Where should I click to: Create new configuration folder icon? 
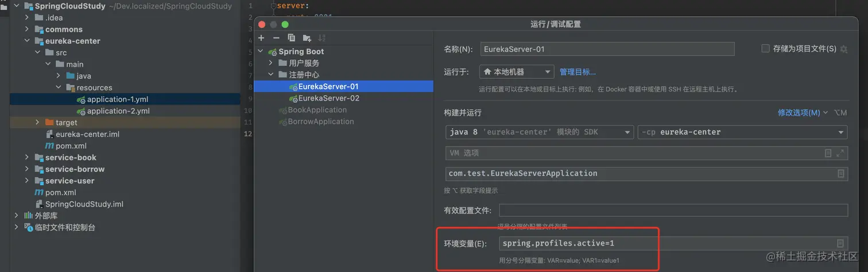(307, 38)
